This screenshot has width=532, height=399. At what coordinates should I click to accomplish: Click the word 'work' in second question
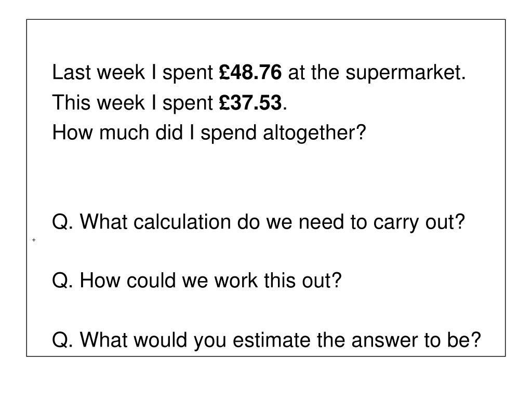(x=236, y=281)
